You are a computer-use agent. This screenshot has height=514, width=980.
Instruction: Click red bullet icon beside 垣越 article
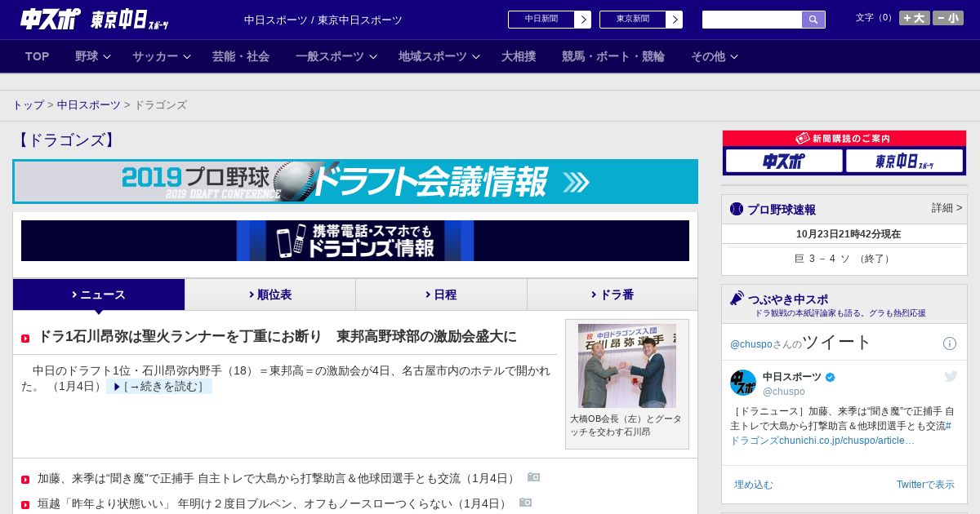click(x=25, y=505)
